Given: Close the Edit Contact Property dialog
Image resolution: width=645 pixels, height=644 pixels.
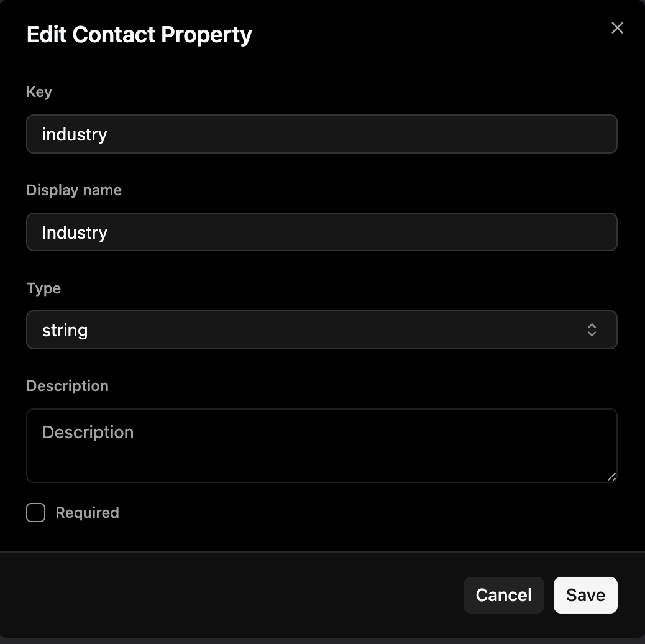Looking at the screenshot, I should (617, 28).
